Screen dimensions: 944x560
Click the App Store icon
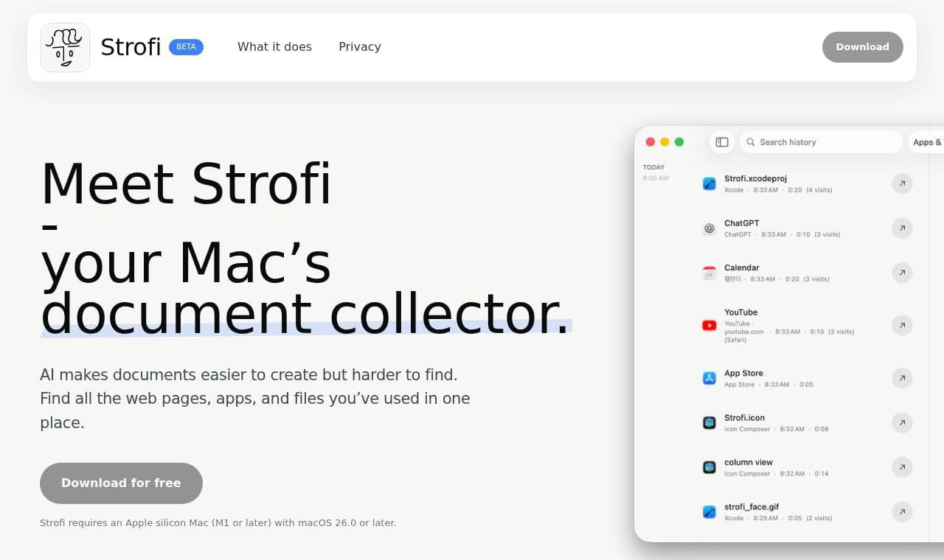(x=709, y=378)
